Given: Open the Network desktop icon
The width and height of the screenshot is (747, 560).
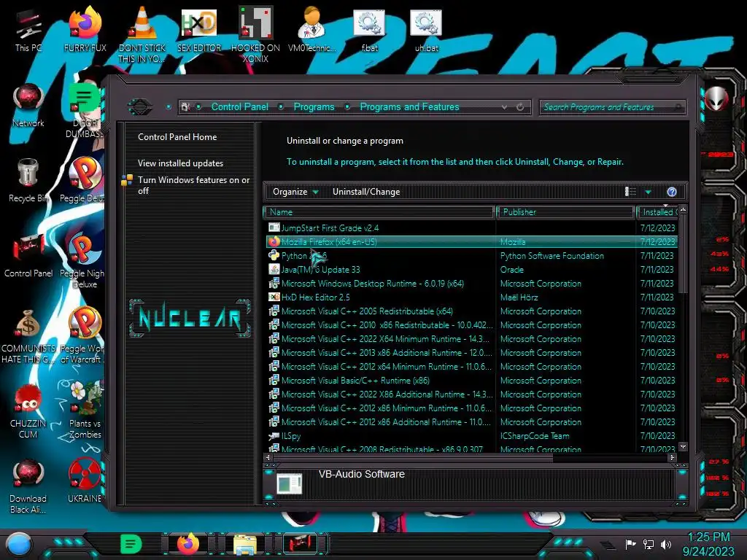Looking at the screenshot, I should click(x=28, y=105).
